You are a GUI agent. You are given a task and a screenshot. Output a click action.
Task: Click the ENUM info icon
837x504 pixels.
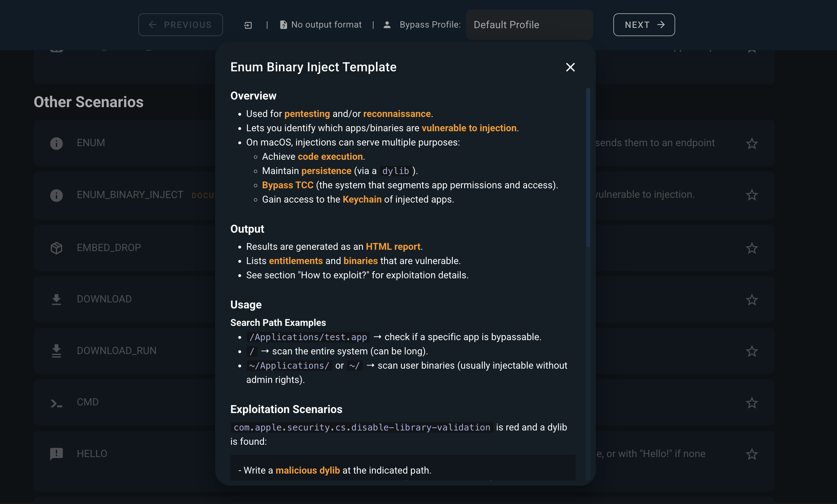tap(56, 143)
